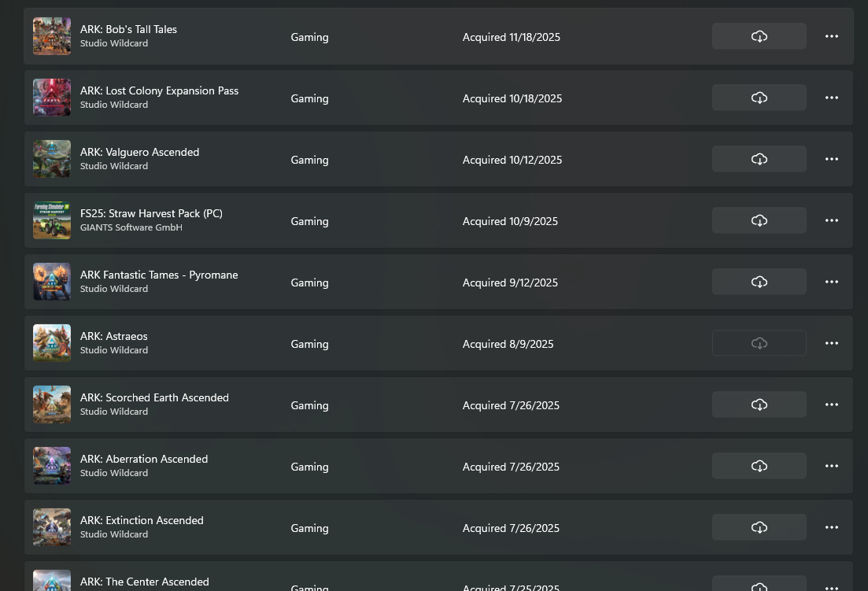Download ARK Fantastic Tames - Pyromane

[759, 283]
